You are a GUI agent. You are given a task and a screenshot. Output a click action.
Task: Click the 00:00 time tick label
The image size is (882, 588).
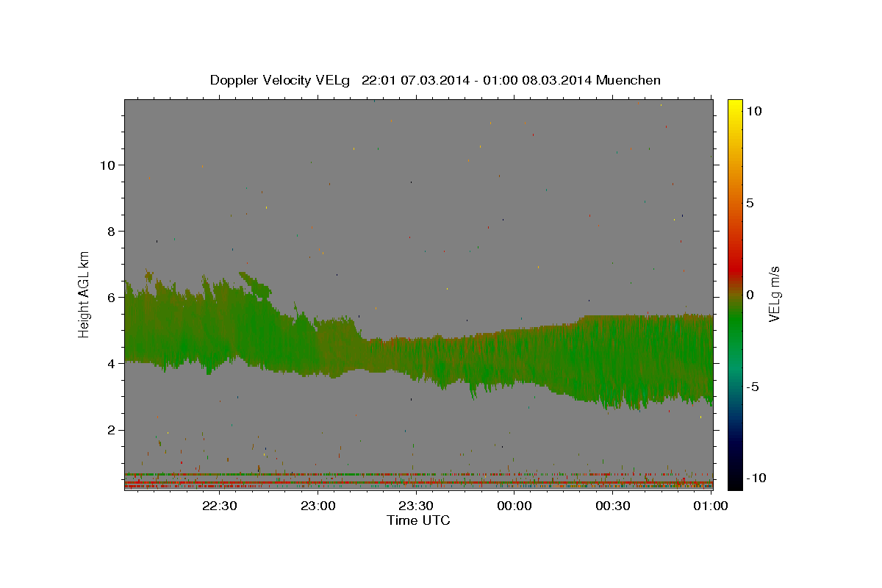(514, 506)
